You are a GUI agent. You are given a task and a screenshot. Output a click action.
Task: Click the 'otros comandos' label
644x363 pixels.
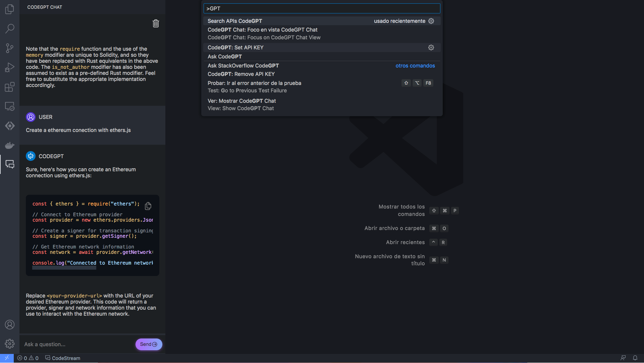[x=415, y=66]
